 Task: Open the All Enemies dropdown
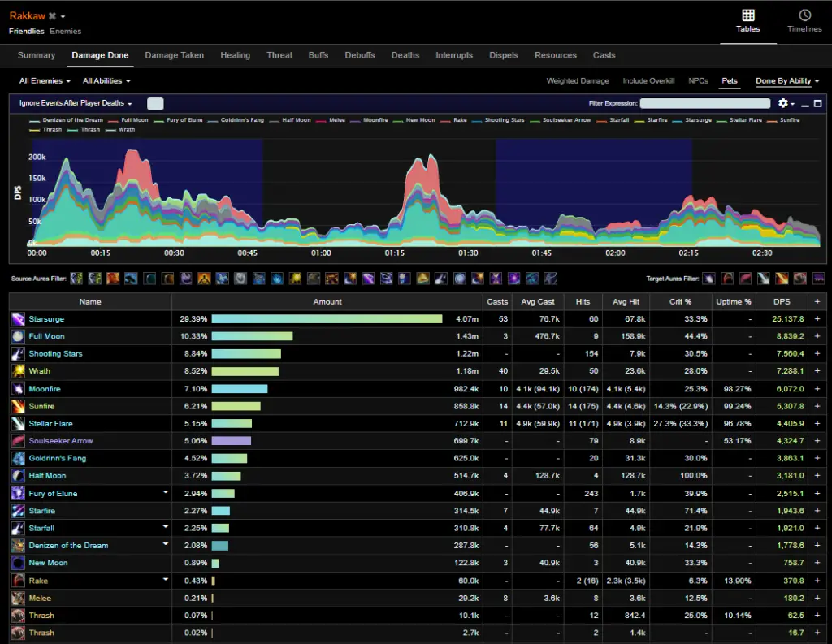pyautogui.click(x=45, y=80)
